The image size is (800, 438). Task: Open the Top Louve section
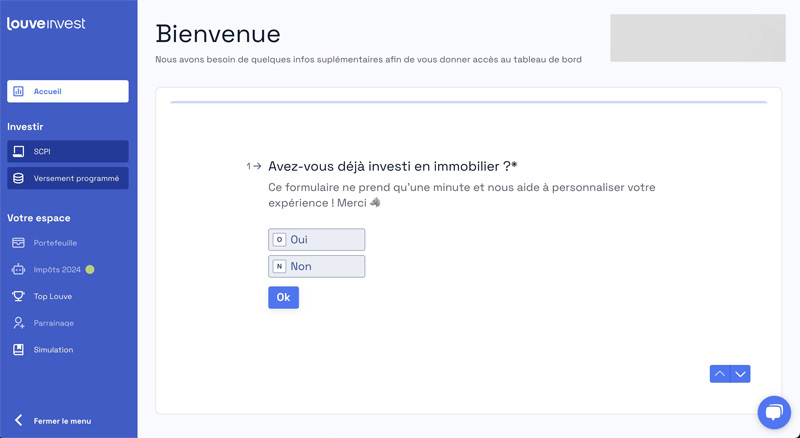(x=68, y=296)
